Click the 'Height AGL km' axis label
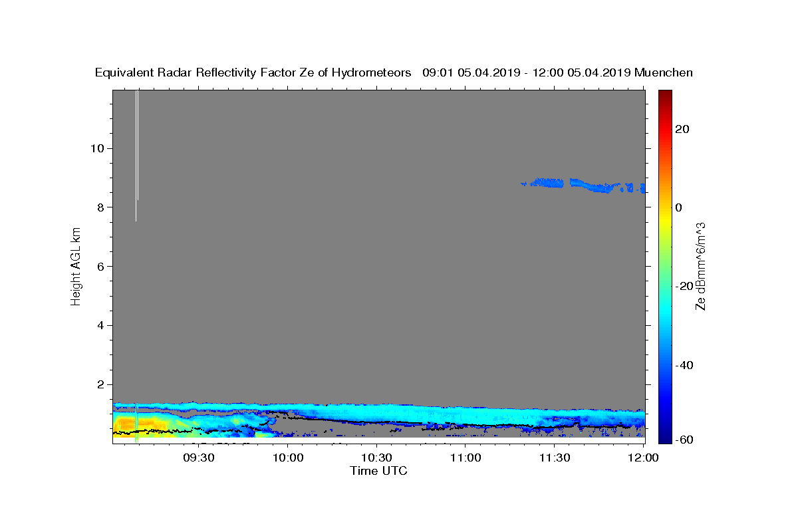The height and width of the screenshot is (532, 798). [76, 266]
